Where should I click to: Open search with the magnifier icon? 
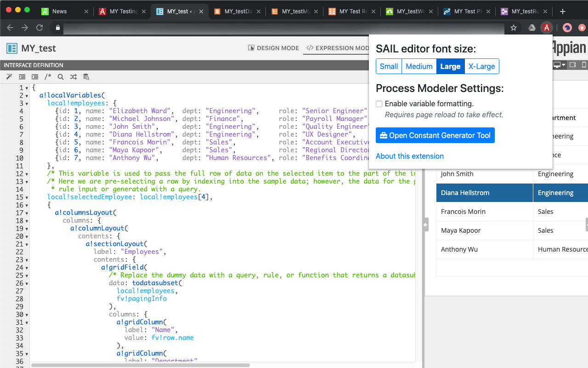click(60, 76)
